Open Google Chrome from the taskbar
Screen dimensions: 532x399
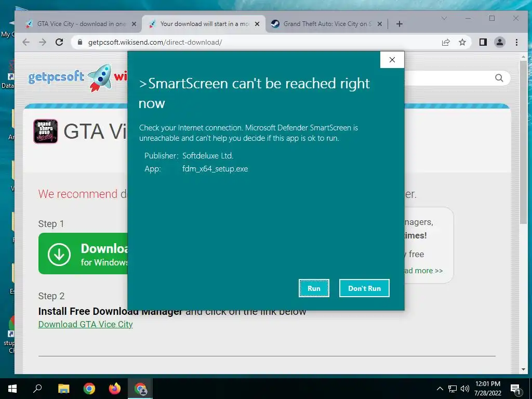pos(89,389)
